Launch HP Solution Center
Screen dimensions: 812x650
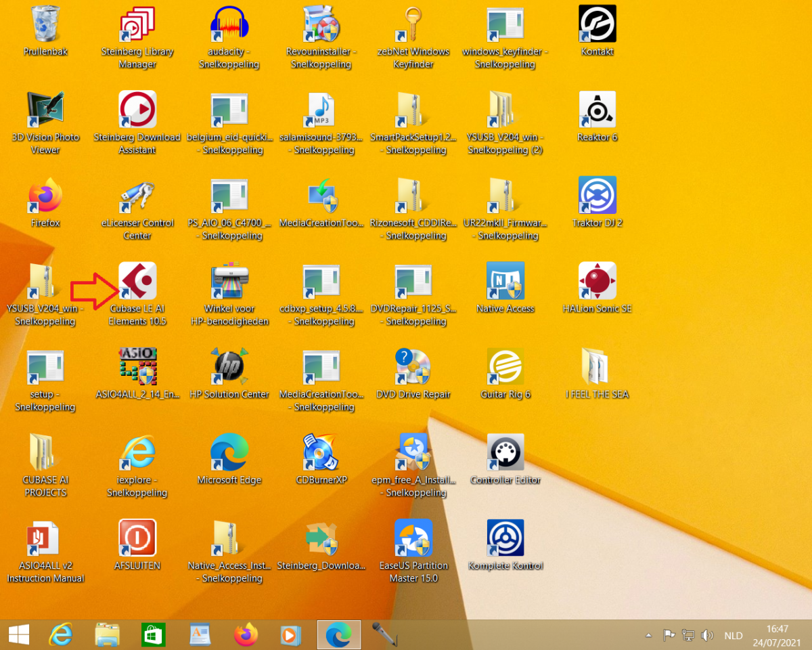(229, 367)
